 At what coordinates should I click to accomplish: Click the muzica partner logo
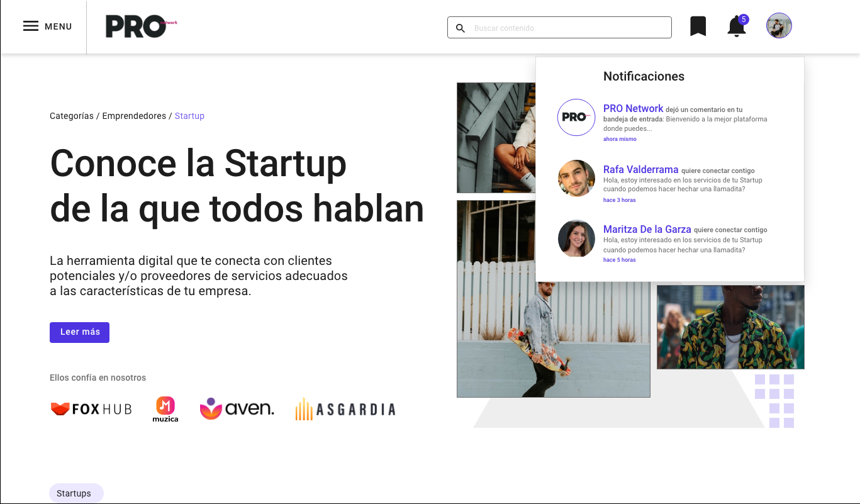tap(165, 409)
